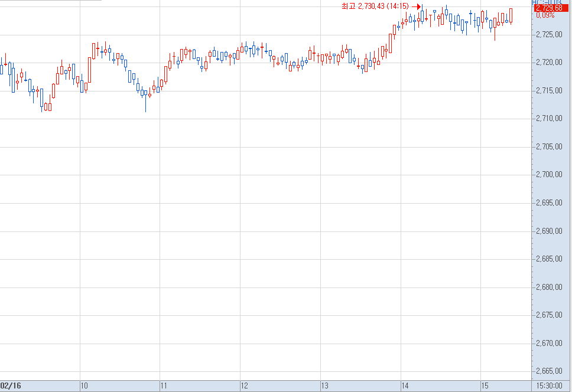Click the 15 o'clock time axis label
The width and height of the screenshot is (572, 392).
click(x=485, y=386)
